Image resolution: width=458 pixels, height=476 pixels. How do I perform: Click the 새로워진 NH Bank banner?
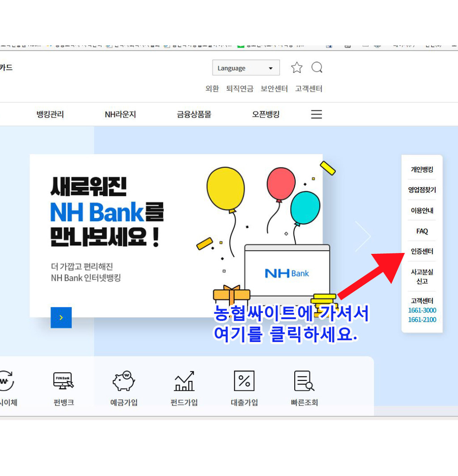click(176, 236)
